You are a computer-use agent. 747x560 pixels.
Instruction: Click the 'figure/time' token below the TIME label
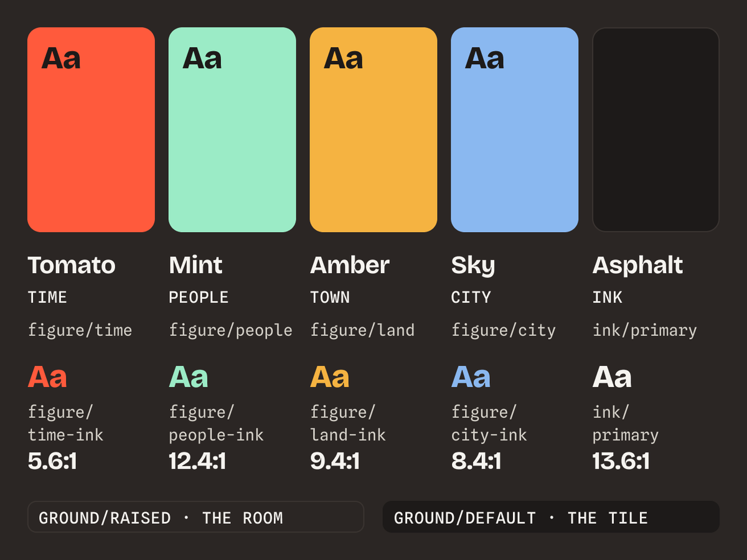tap(80, 330)
